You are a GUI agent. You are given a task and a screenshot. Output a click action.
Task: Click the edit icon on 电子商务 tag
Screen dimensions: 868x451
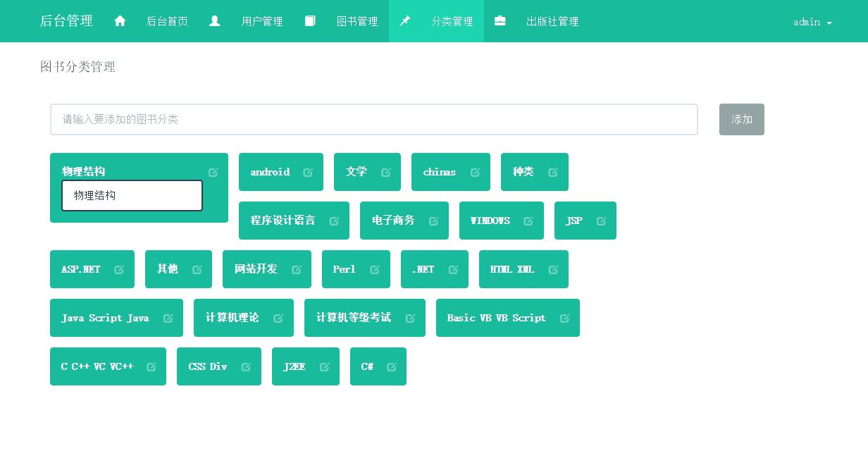click(434, 221)
